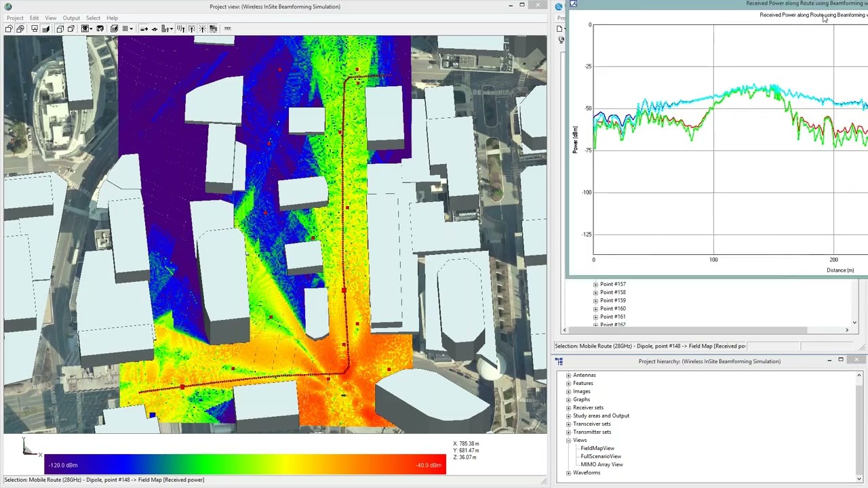Click the toolbar icon with two opposing arrows
The image size is (868, 488).
[x=155, y=28]
